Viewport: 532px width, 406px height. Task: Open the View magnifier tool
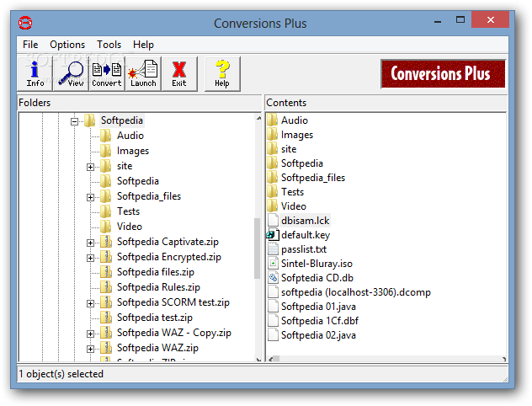71,74
